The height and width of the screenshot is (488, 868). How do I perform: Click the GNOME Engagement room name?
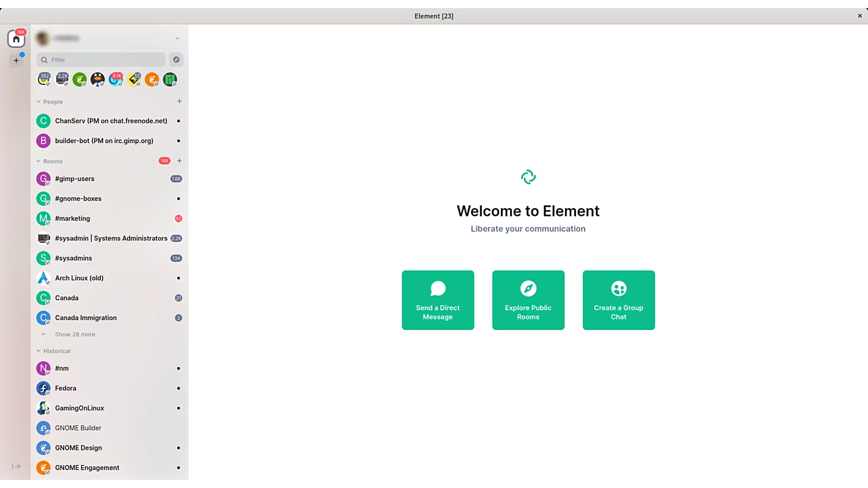87,468
